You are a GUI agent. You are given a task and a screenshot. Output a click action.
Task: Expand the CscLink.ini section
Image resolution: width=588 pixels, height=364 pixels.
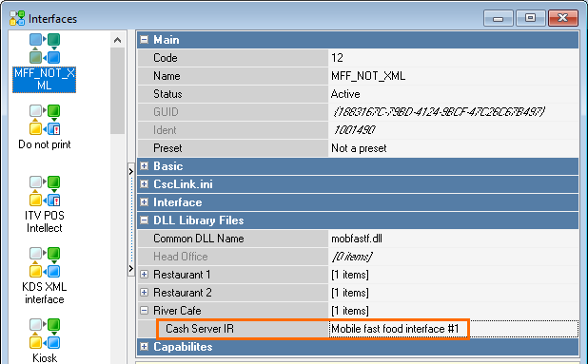[144, 183]
